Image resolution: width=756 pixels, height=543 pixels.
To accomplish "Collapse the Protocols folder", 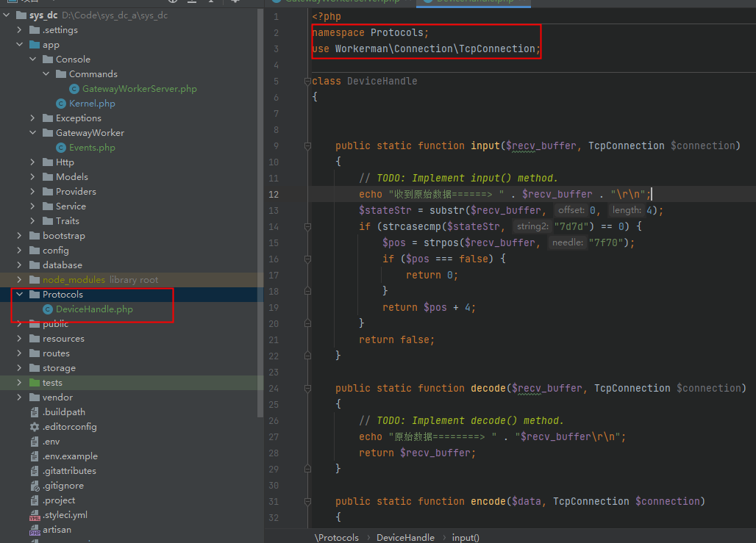I will pyautogui.click(x=19, y=295).
